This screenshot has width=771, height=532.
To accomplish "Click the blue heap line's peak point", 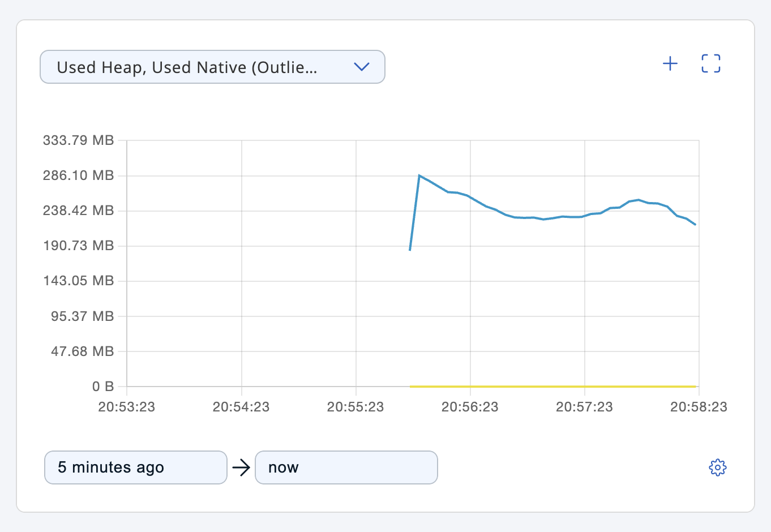I will tap(419, 175).
